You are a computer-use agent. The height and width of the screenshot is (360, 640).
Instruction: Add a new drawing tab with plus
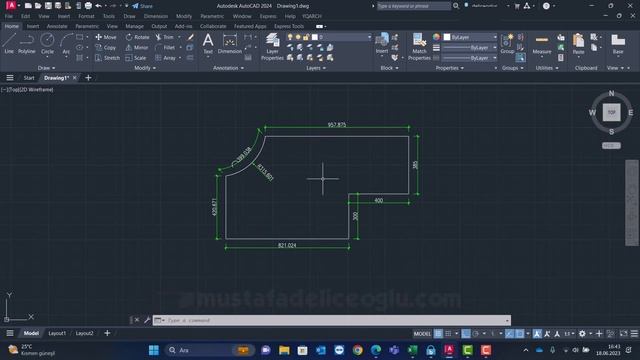(x=88, y=78)
